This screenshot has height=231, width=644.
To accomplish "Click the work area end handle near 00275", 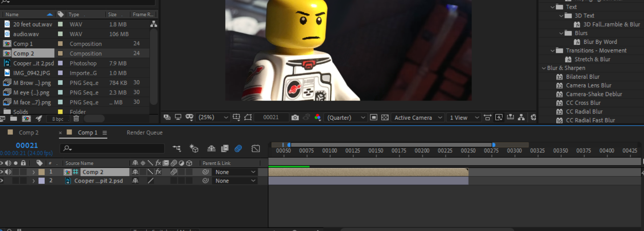I will (493, 145).
